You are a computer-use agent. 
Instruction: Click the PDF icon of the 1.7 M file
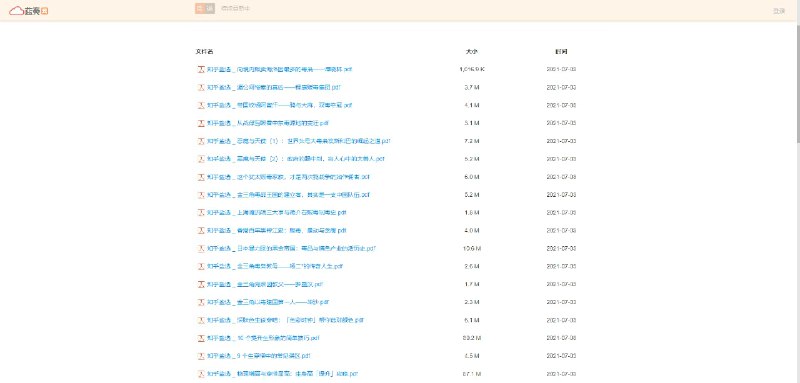click(201, 284)
